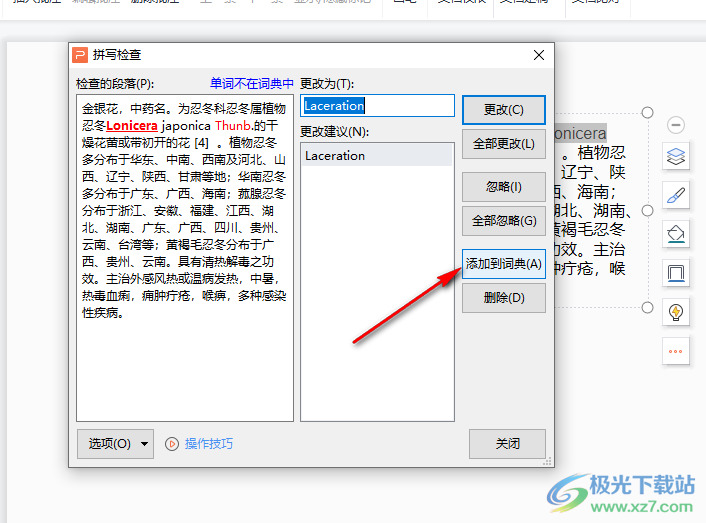Click the bottom-right text box handle
Viewport: 706px width, 523px height.
(x=647, y=307)
